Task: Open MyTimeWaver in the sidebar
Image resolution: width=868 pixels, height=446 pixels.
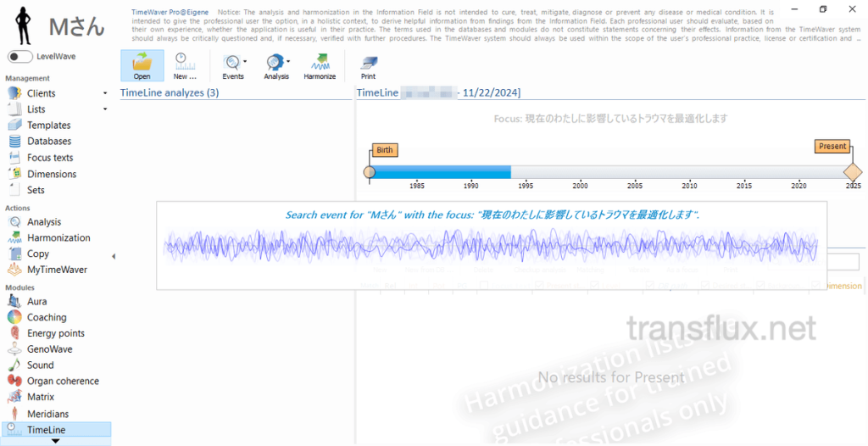Action: (x=57, y=270)
